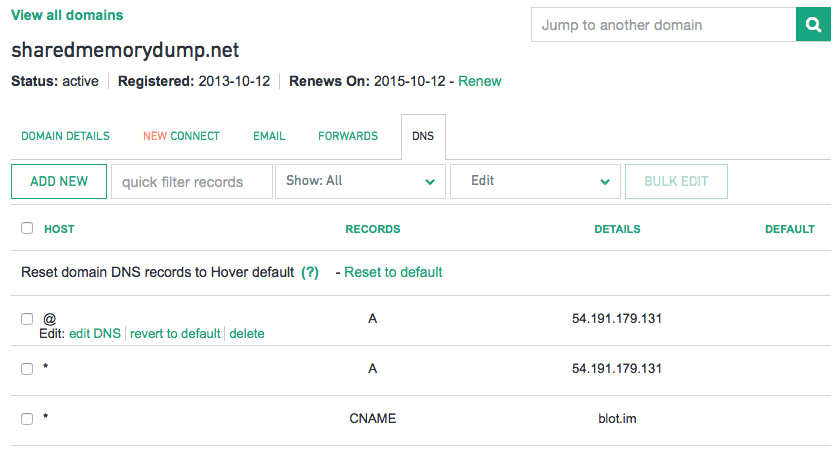This screenshot has height=451, width=840.
Task: Open the Forwards tab
Action: tap(348, 136)
